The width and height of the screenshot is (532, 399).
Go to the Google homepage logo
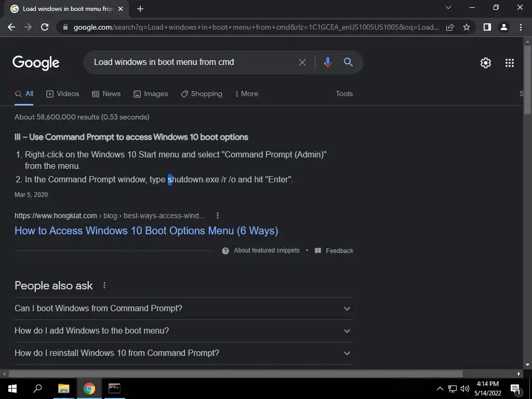[x=36, y=63]
